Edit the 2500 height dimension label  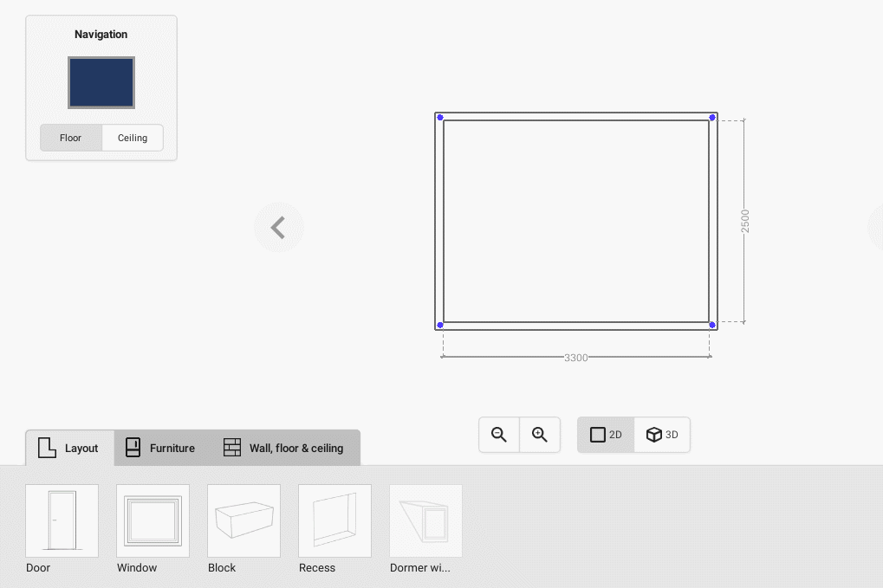pos(745,221)
